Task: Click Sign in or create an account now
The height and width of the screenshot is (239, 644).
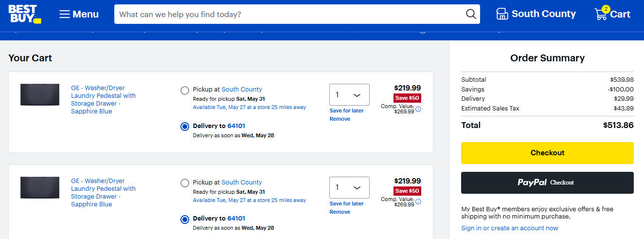Action: click(510, 228)
